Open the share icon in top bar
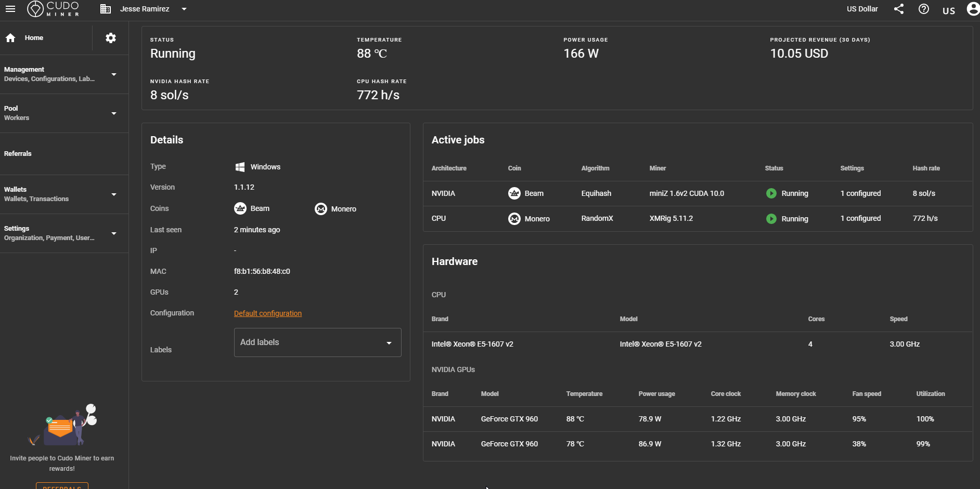 coord(899,9)
